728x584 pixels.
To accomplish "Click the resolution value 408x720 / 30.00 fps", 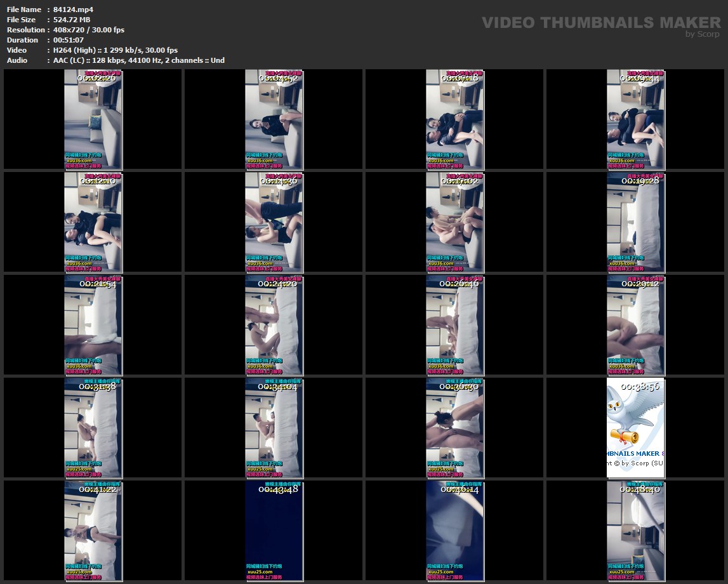I will [89, 30].
